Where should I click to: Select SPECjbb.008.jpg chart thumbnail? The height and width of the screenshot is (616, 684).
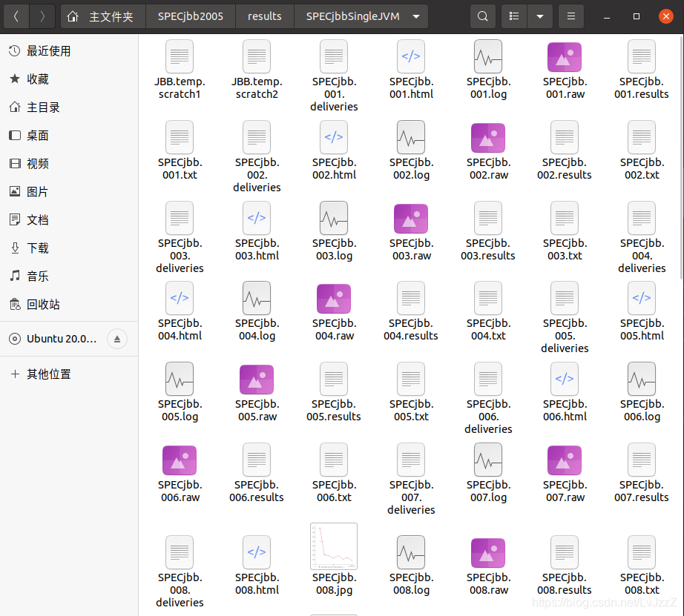pos(334,546)
